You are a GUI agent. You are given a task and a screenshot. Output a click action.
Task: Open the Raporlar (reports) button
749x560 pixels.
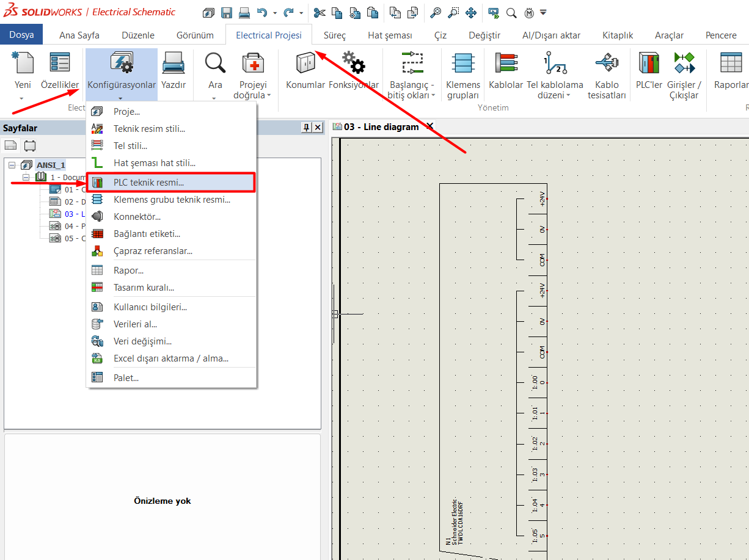731,71
